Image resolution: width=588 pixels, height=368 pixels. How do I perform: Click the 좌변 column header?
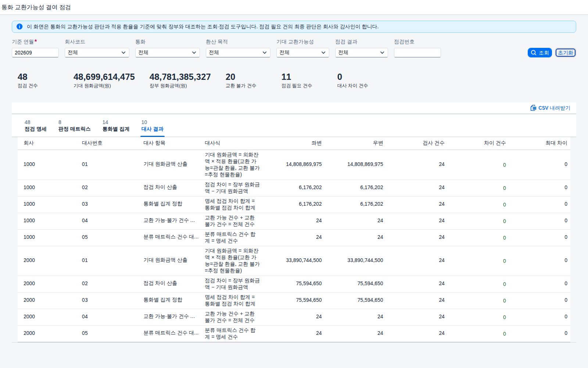(x=316, y=143)
